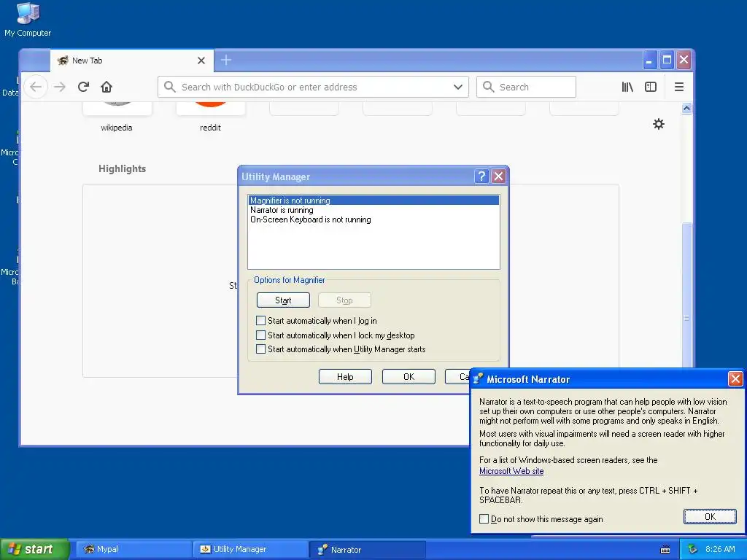Open the reddit top site tile
Image resolution: width=747 pixels, height=560 pixels.
pos(210,117)
